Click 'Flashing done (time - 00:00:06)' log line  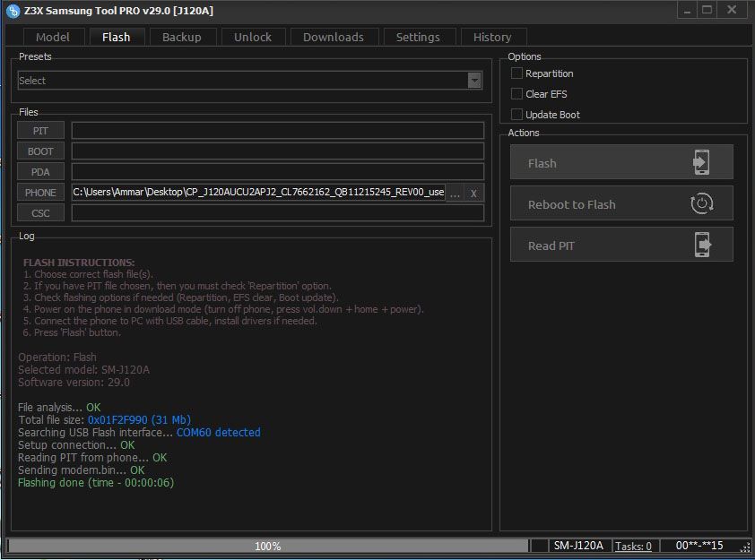coord(96,483)
